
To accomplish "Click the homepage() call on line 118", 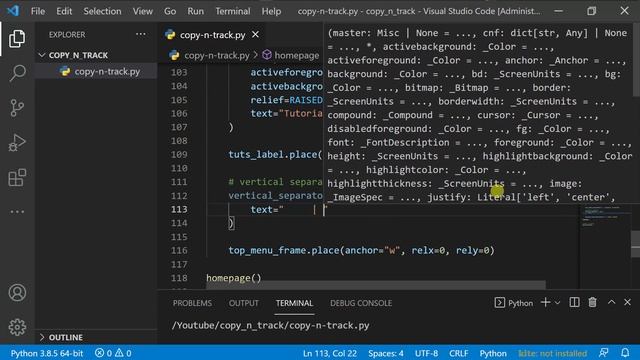I will (233, 278).
